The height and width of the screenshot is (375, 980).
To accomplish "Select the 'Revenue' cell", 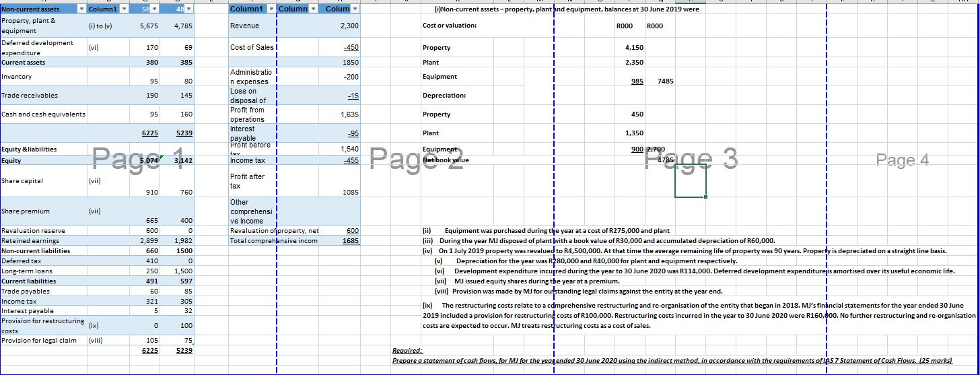I will (x=252, y=26).
